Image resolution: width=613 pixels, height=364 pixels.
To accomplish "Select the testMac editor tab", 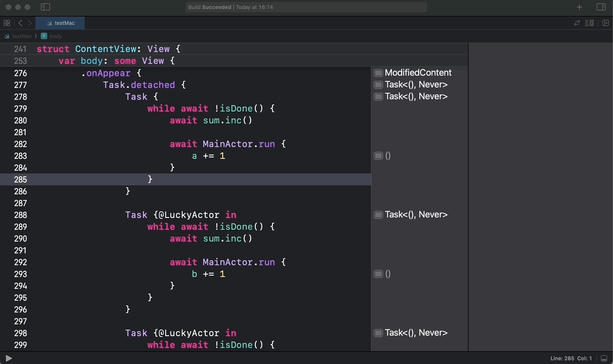I will tap(61, 23).
